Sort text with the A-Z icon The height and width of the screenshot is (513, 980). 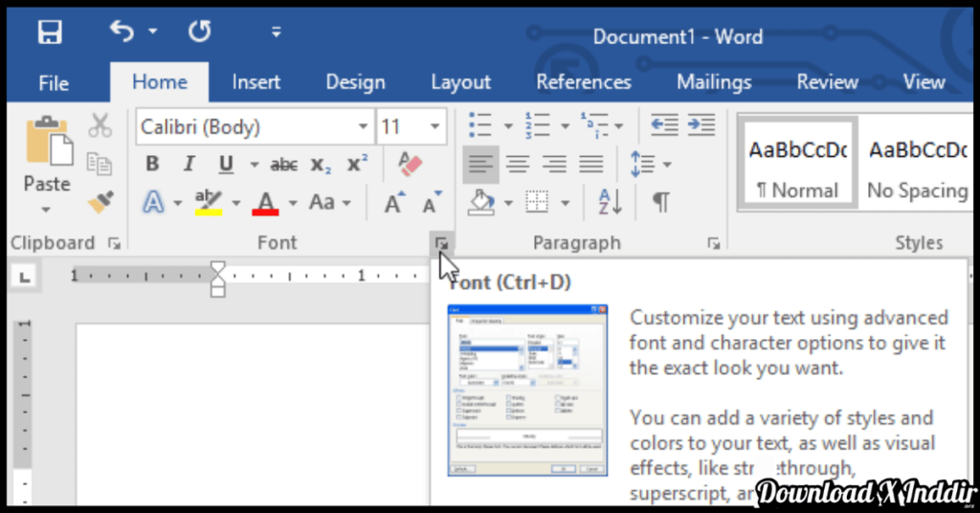(610, 203)
